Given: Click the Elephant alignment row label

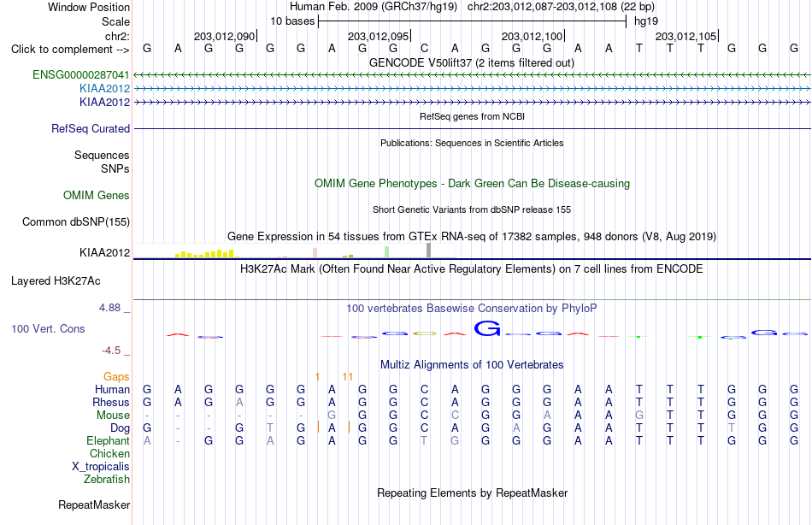Looking at the screenshot, I should pyautogui.click(x=109, y=441).
